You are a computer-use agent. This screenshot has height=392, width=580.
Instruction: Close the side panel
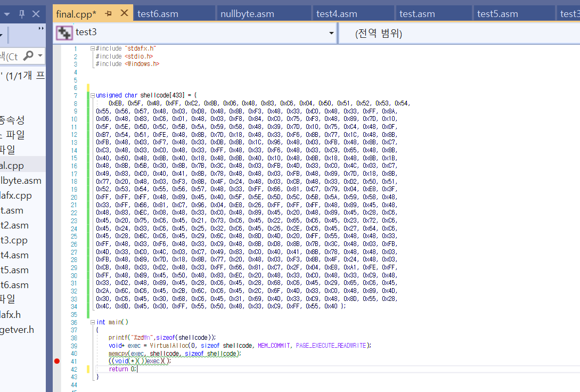[36, 14]
